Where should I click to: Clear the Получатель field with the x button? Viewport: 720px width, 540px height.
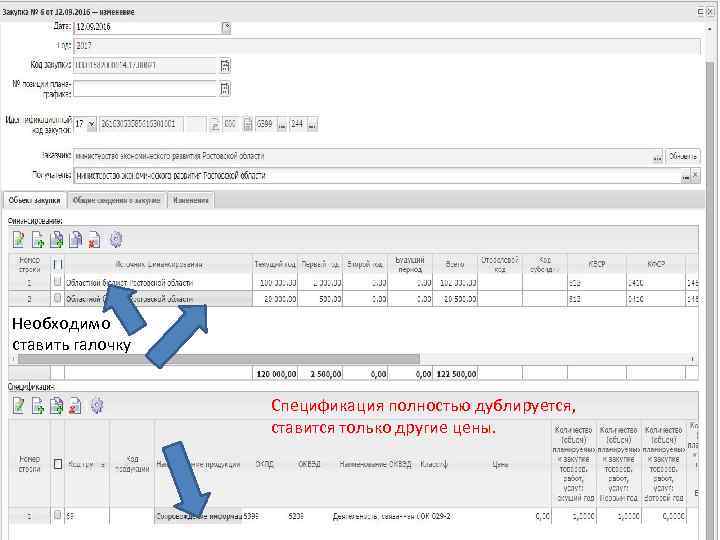click(696, 176)
